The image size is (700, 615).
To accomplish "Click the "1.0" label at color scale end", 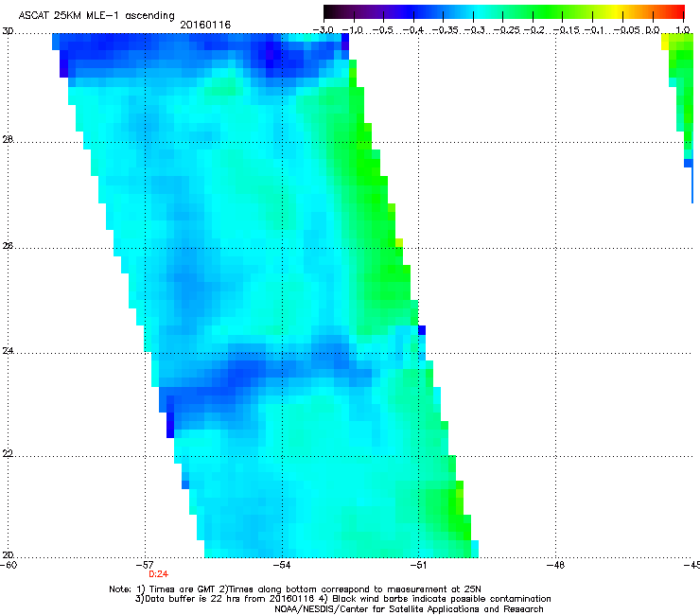I will click(683, 30).
